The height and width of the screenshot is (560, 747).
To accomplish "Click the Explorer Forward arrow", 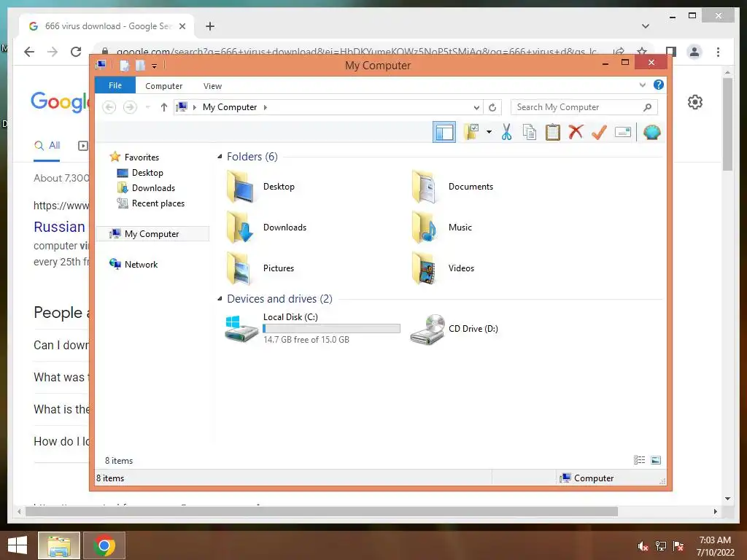I will 130,107.
